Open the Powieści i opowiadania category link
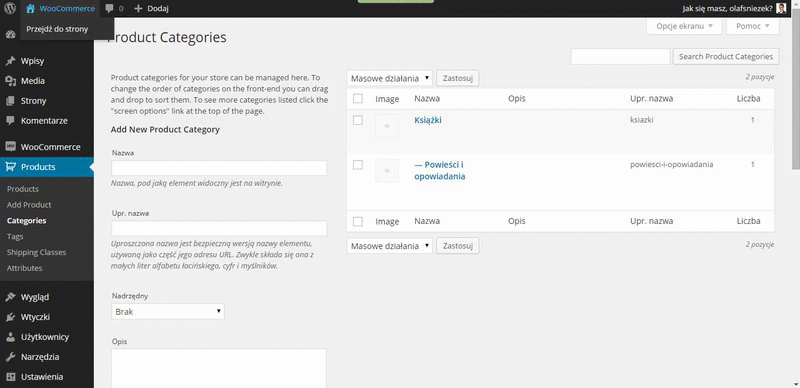 440,171
